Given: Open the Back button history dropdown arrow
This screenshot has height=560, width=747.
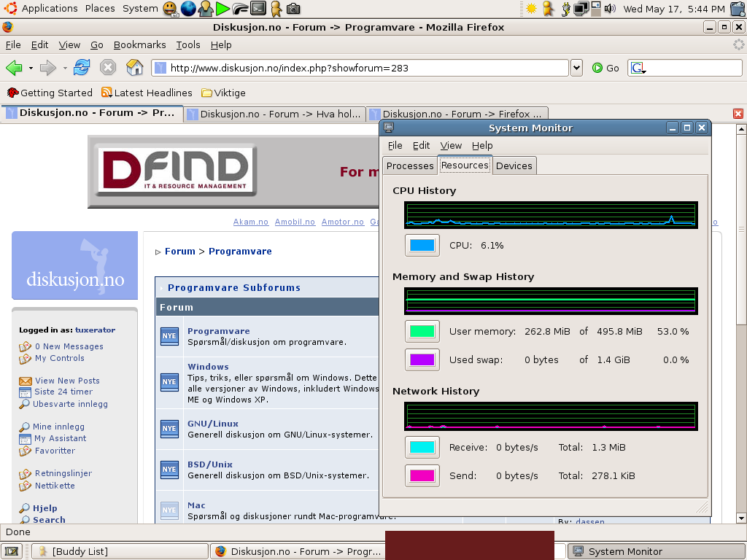Looking at the screenshot, I should tap(31, 68).
